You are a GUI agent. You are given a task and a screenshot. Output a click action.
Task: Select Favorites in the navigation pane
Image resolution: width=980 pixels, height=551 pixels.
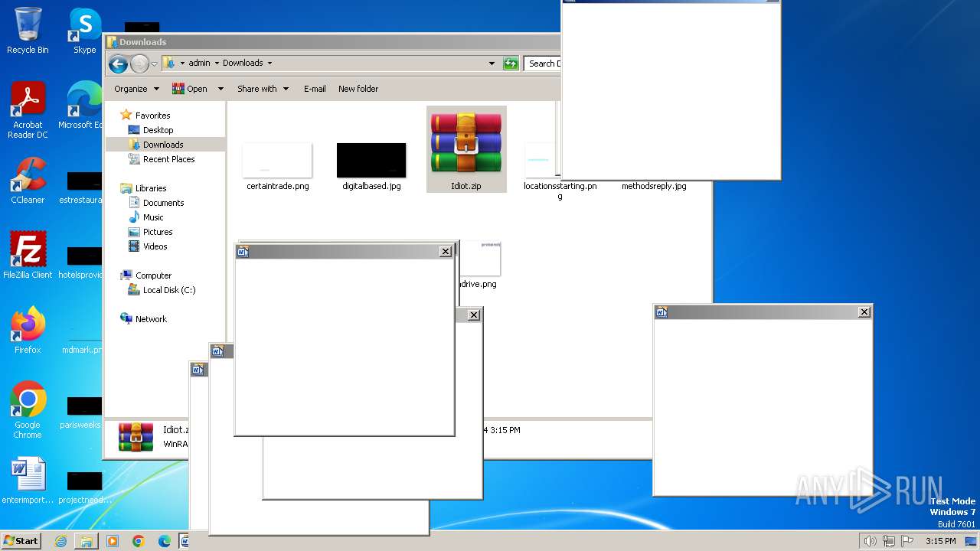coord(152,116)
